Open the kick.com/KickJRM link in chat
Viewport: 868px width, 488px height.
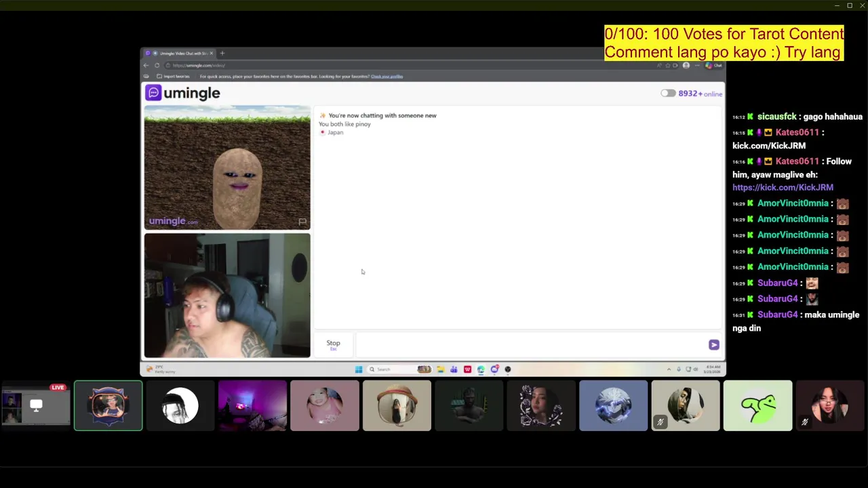click(783, 188)
